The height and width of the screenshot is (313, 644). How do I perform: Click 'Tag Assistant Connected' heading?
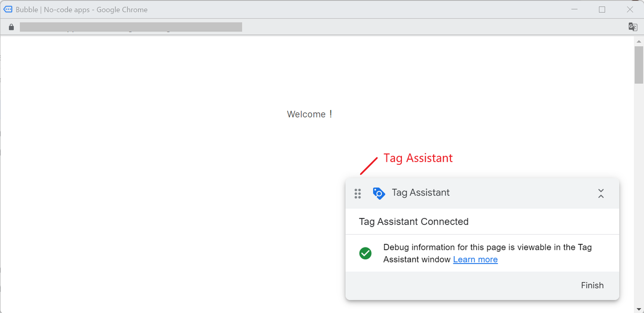point(414,222)
